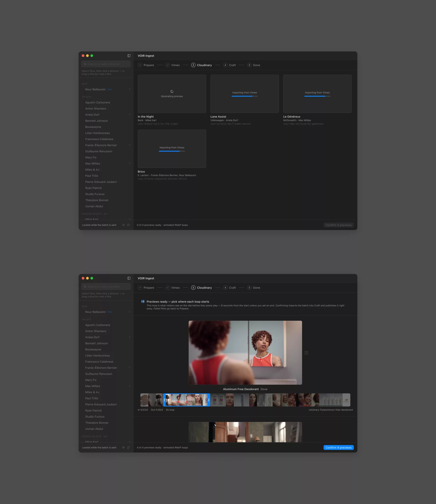Click Brico import progress bar
The width and height of the screenshot is (436, 504).
[x=172, y=151]
